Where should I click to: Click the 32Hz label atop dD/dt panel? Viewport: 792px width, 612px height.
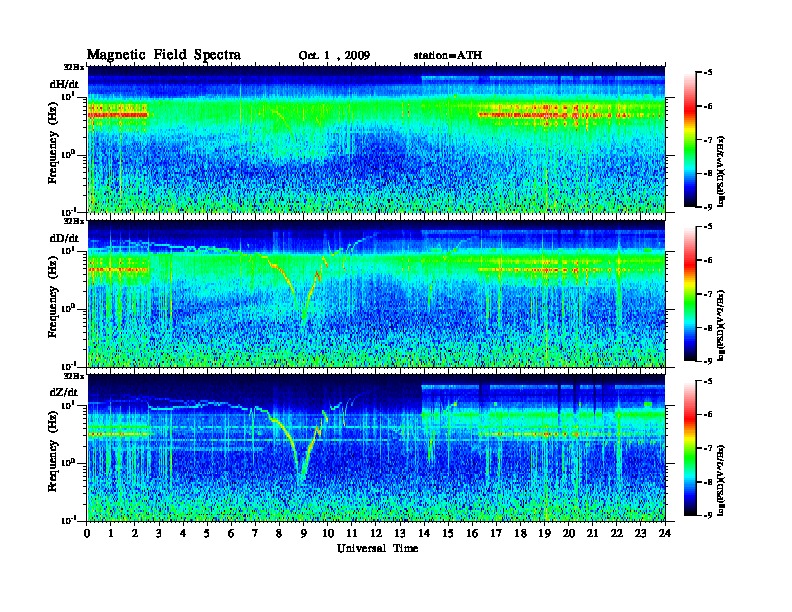[x=73, y=221]
